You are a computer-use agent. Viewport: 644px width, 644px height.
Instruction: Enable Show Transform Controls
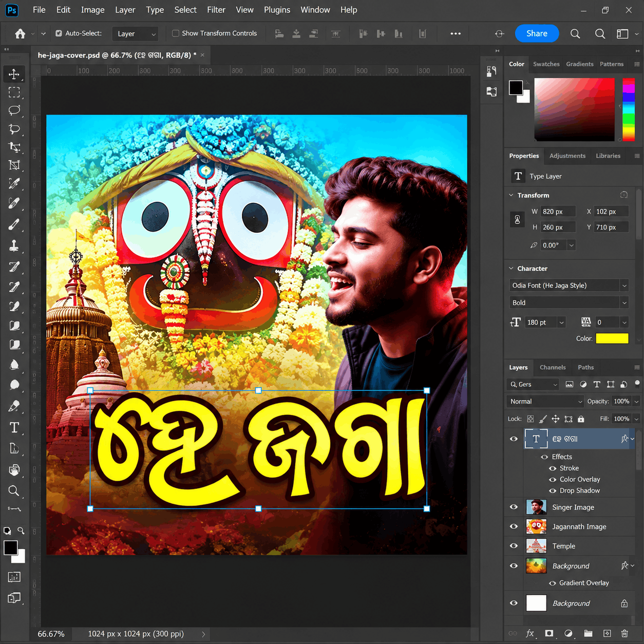(176, 33)
